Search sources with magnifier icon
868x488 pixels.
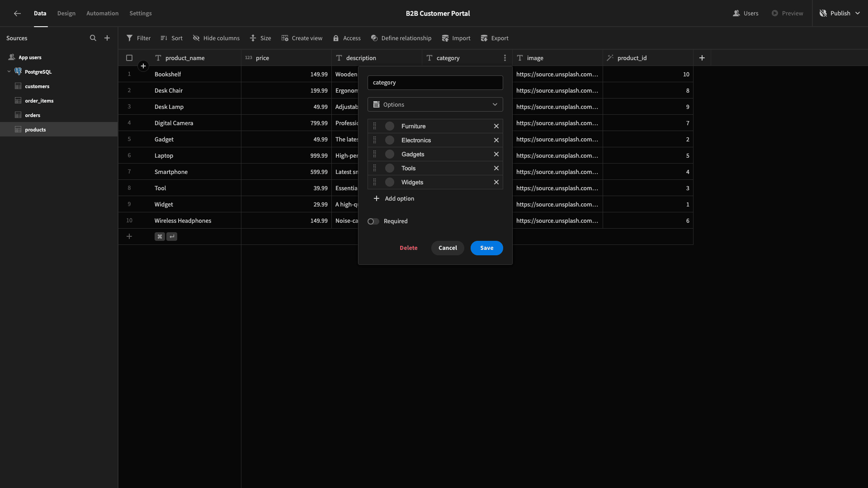click(x=93, y=38)
